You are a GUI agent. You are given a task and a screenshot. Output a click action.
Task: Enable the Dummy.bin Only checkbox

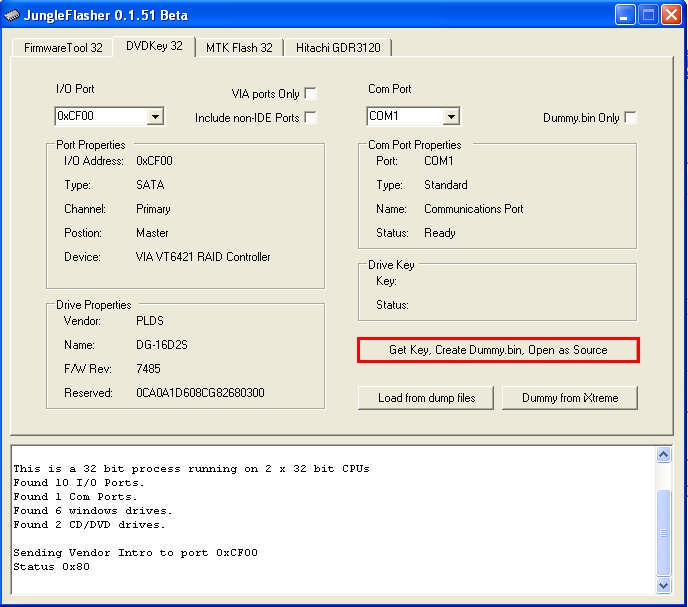coord(630,118)
